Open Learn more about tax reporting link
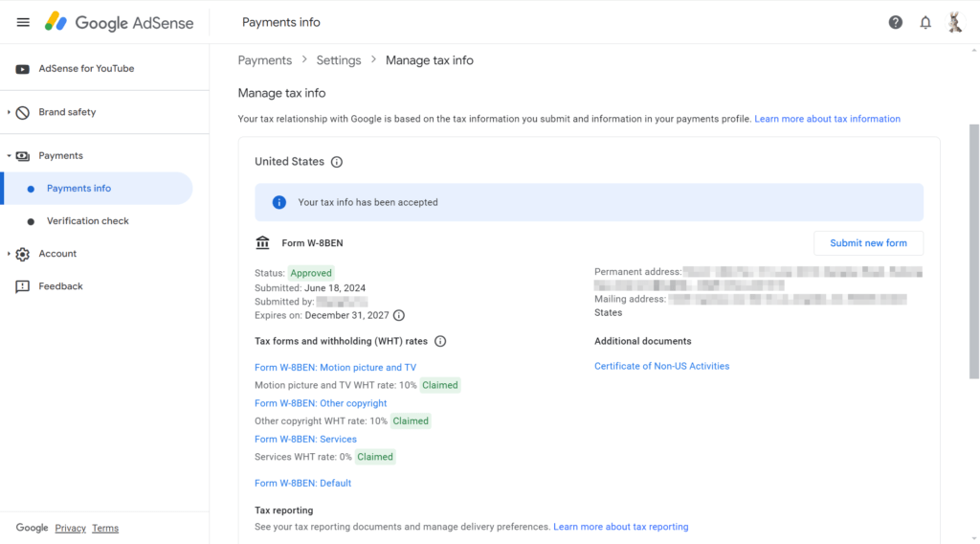Viewport: 980px width, 544px height. click(x=620, y=527)
